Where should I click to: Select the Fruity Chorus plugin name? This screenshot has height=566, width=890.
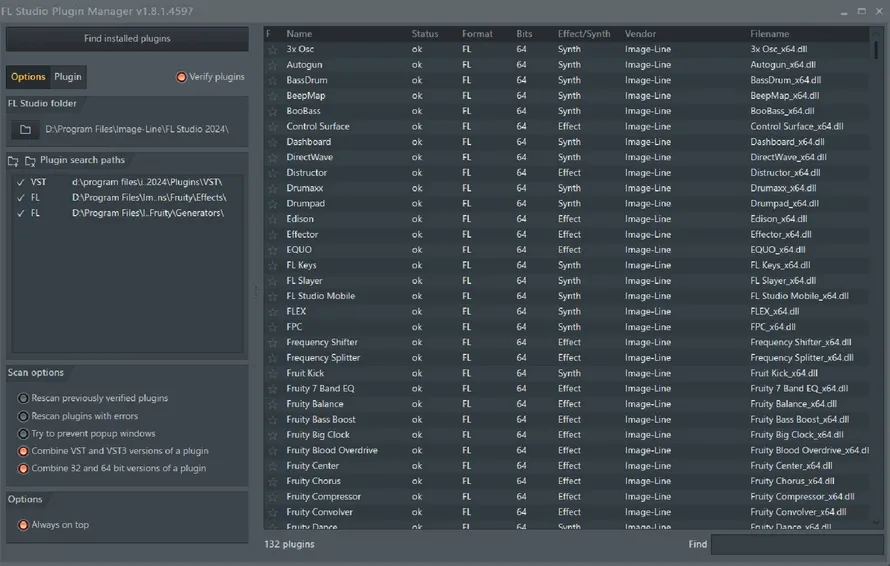tap(313, 481)
